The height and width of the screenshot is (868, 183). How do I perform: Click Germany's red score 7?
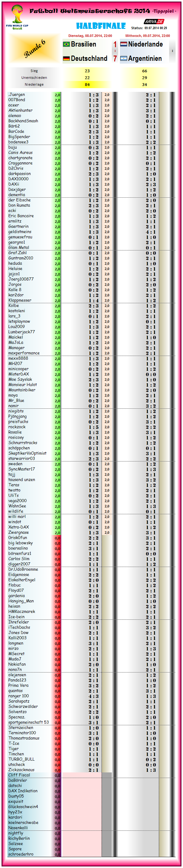point(115,59)
